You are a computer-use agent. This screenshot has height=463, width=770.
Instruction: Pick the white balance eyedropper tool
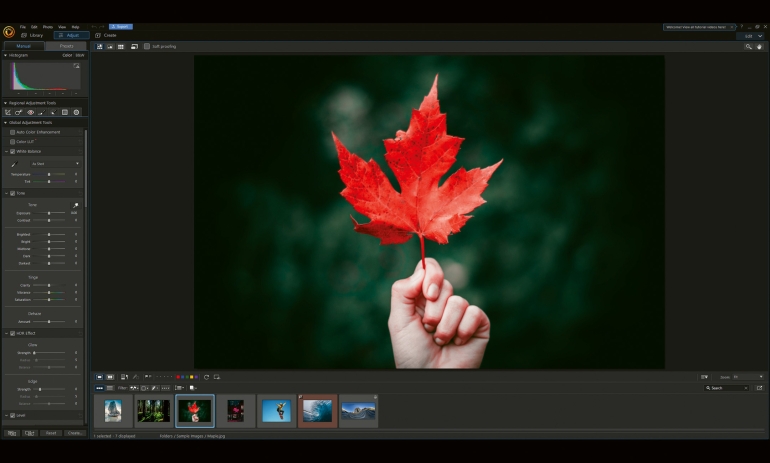[x=14, y=163]
